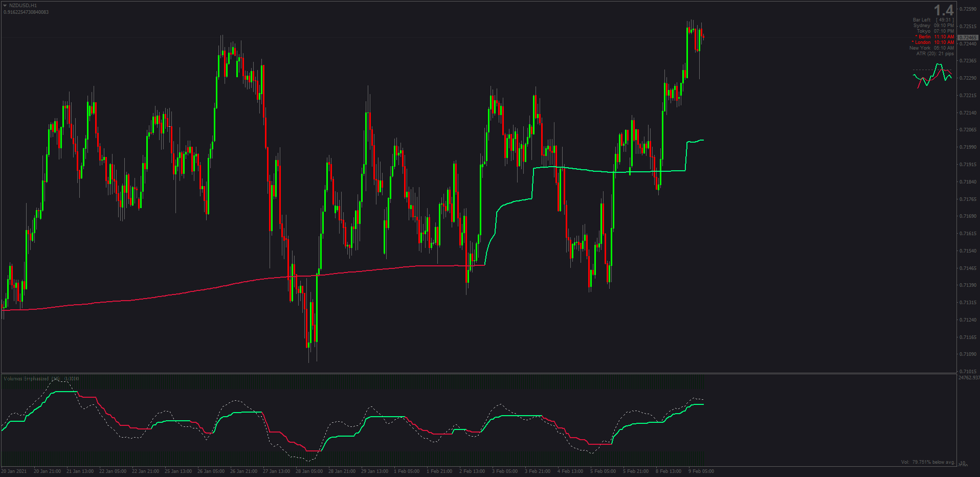Click the 21 Jan 13:00 time label

pyautogui.click(x=80, y=471)
